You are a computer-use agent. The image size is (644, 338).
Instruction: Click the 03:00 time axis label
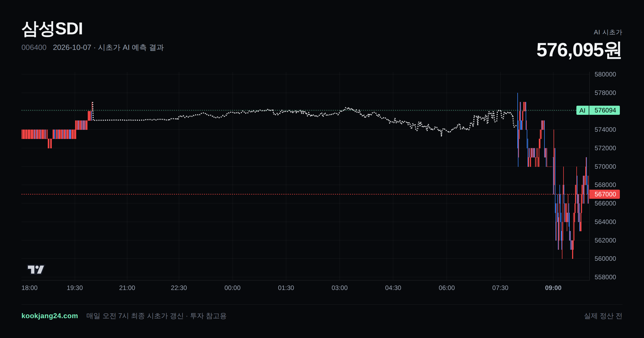(x=339, y=288)
